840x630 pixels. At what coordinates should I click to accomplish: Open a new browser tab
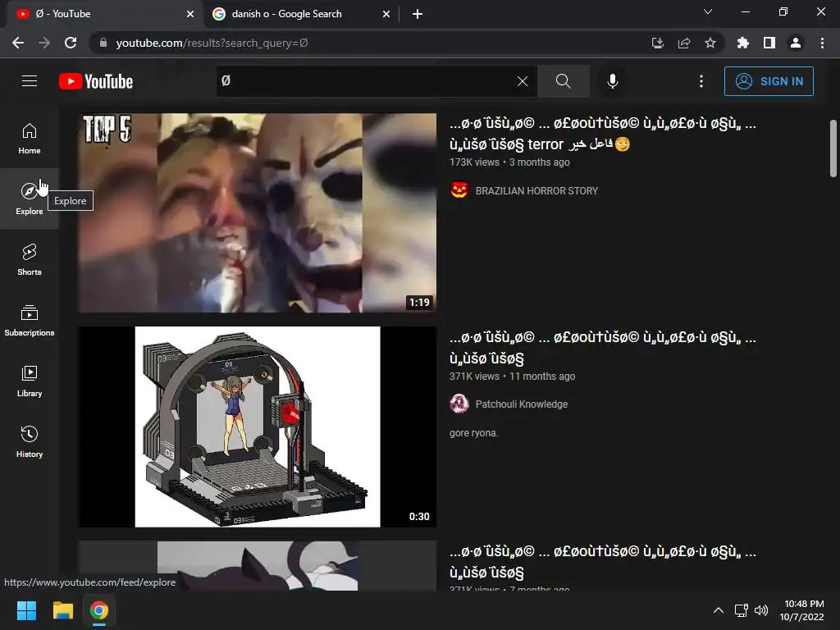418,14
